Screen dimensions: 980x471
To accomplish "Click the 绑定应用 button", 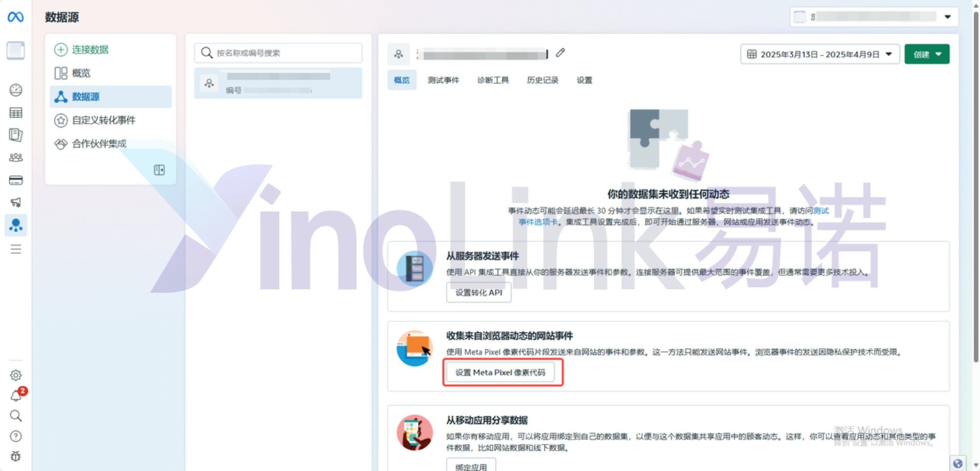I will click(471, 465).
